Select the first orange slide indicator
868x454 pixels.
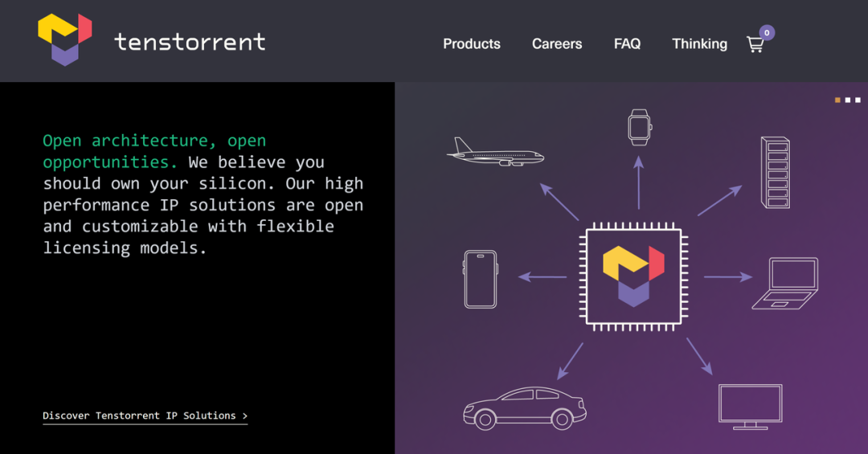tap(837, 100)
